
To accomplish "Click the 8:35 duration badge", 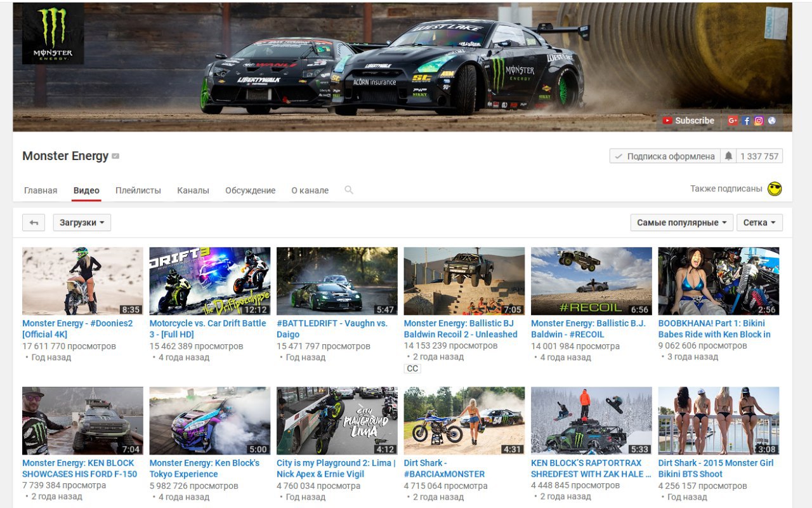I will 131,310.
